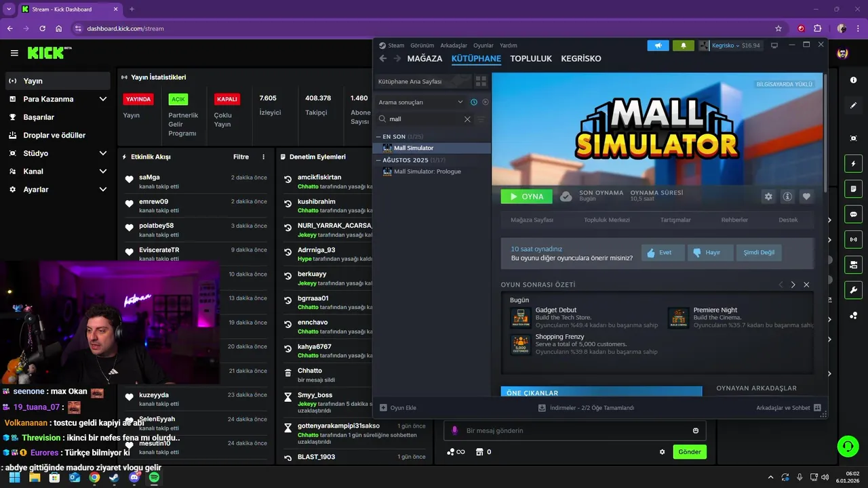This screenshot has height=488, width=868.
Task: Go back in Steam navigation
Action: pos(383,58)
